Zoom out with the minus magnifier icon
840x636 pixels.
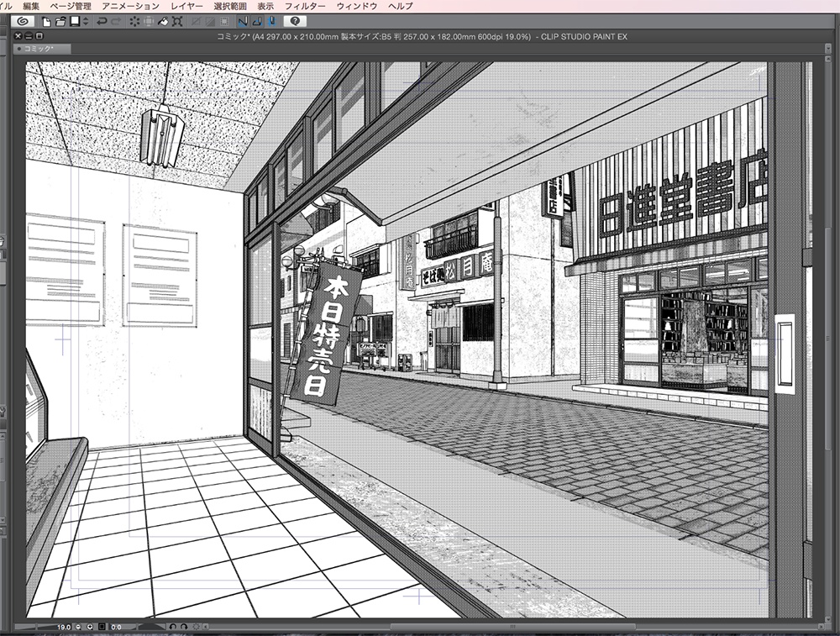[77, 627]
